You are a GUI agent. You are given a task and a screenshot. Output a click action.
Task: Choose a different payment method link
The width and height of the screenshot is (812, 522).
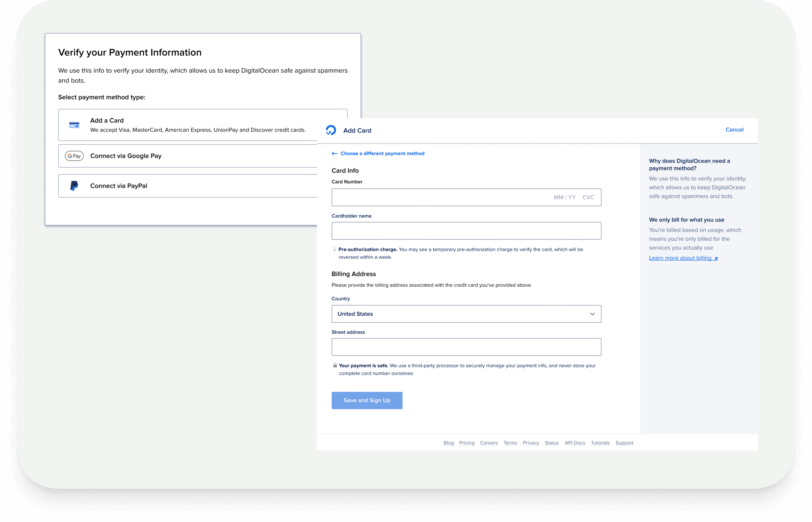(382, 153)
